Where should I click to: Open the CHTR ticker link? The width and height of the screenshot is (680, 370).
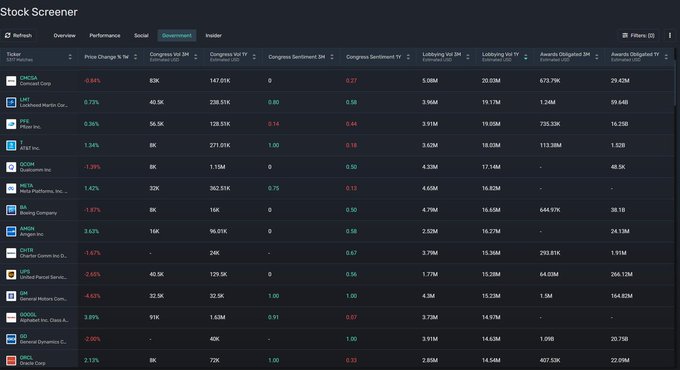[26, 250]
